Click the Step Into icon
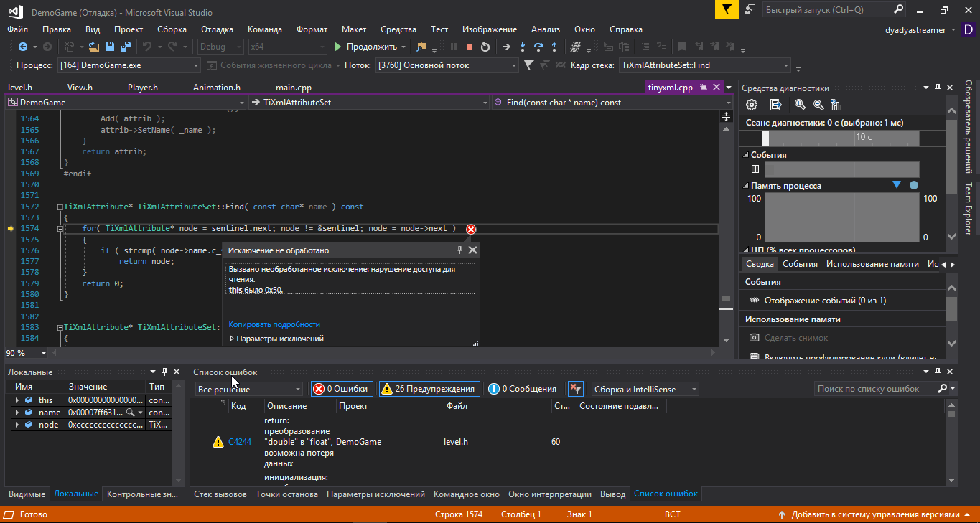 522,47
